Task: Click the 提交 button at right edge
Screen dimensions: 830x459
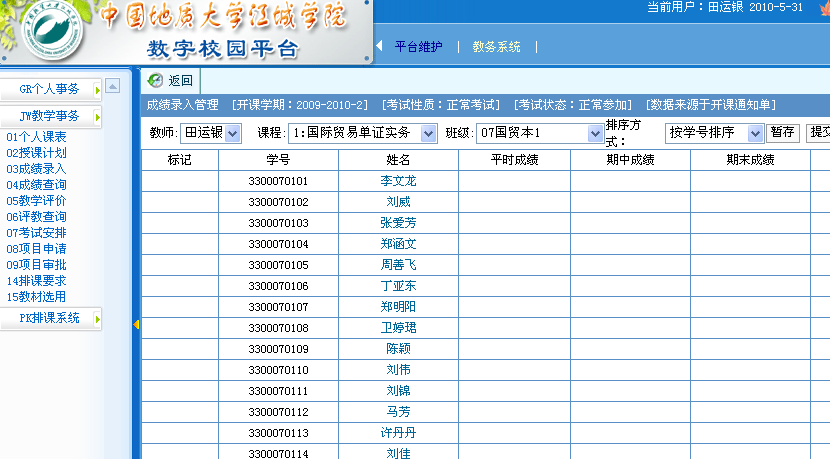Action: tap(818, 132)
